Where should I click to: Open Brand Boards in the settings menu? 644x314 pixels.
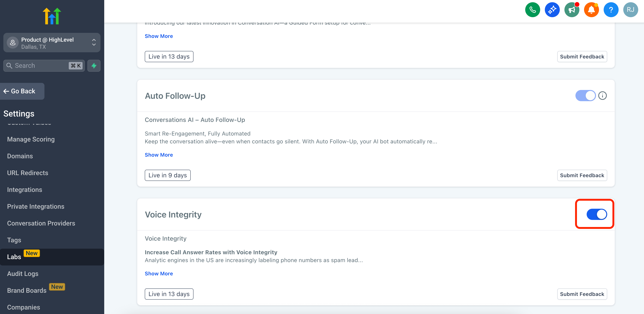click(27, 290)
